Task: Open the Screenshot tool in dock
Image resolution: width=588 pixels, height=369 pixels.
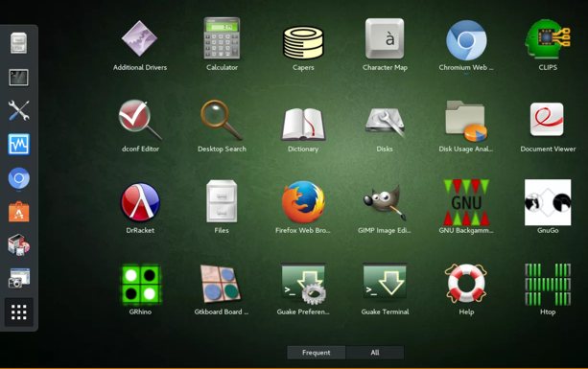Action: coord(19,278)
